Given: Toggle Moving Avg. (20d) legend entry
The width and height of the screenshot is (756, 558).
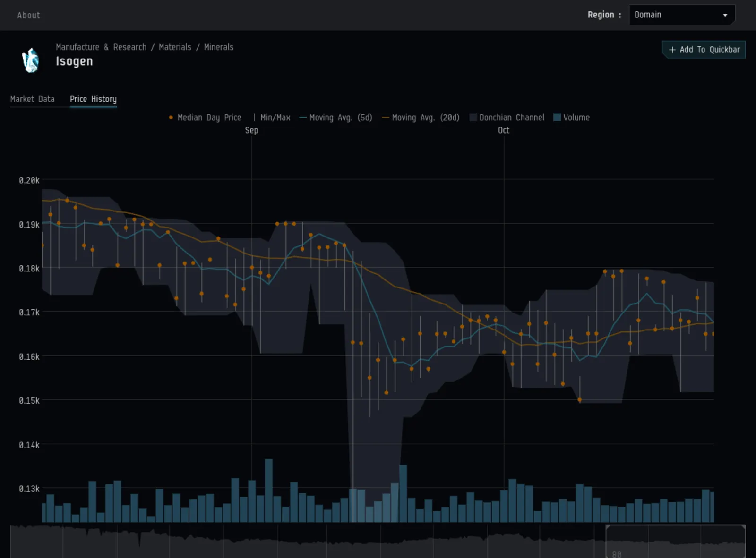Looking at the screenshot, I should point(421,118).
